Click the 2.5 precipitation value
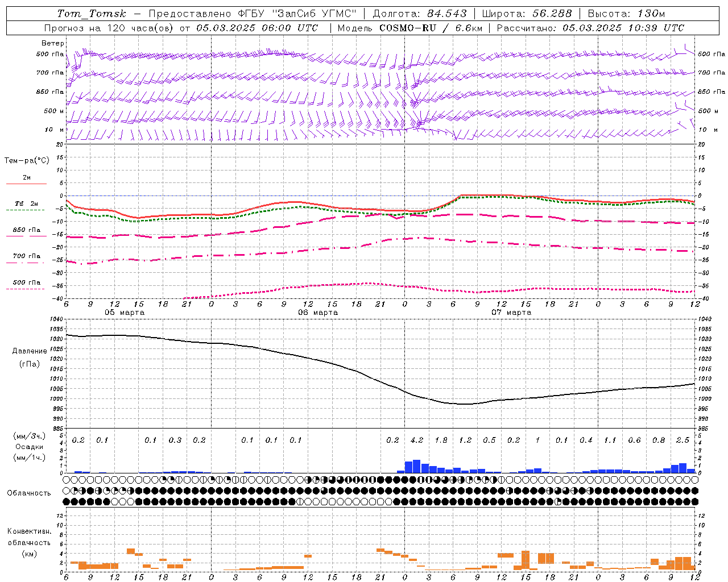 pos(682,440)
